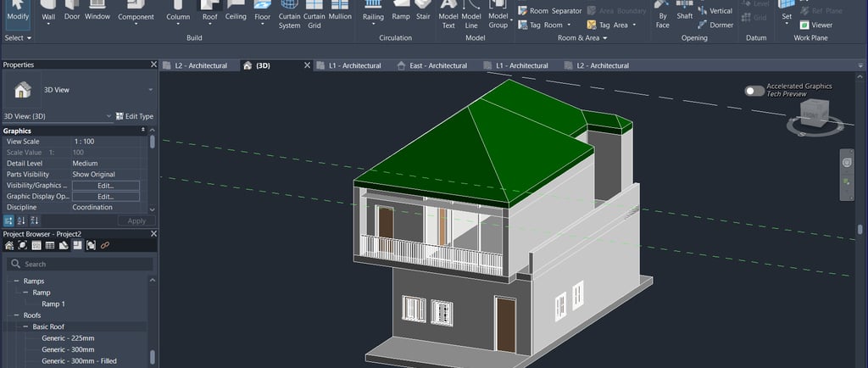868x368 pixels.
Task: Click the Edit Type button
Action: (x=134, y=116)
